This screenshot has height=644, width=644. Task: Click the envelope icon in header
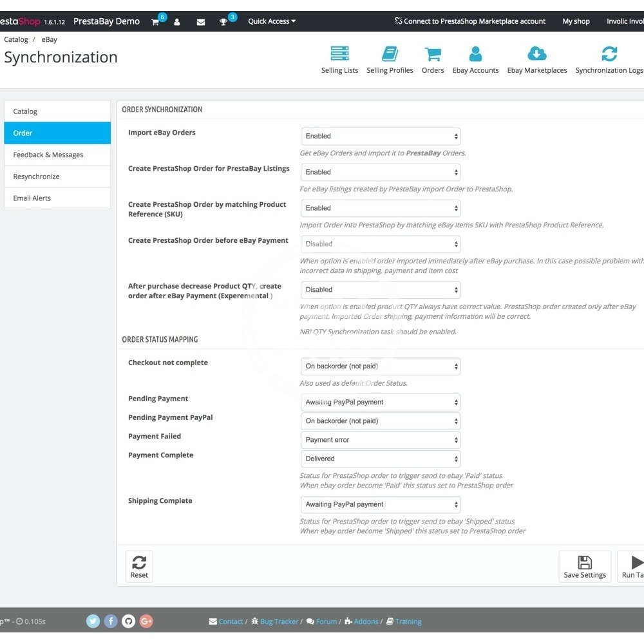pyautogui.click(x=201, y=22)
